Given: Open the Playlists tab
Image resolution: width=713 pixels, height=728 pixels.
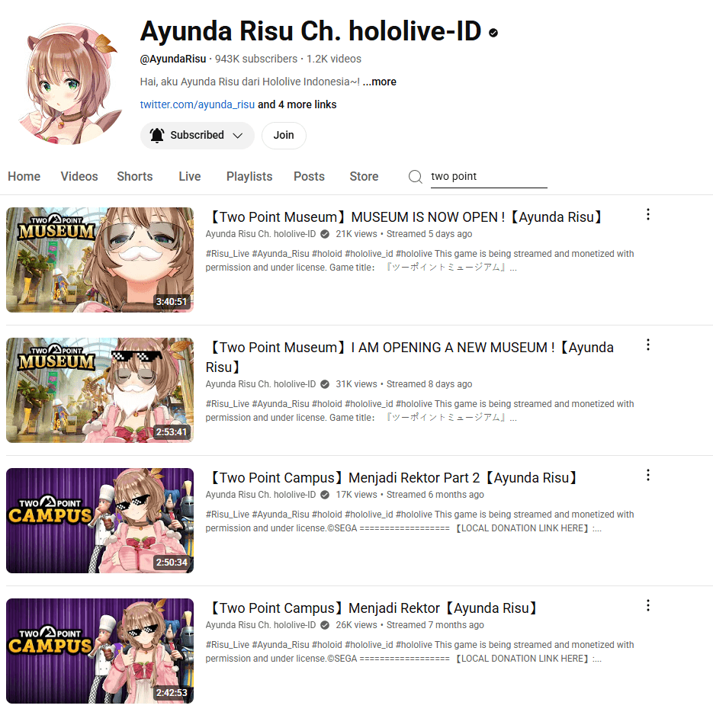Looking at the screenshot, I should pyautogui.click(x=249, y=176).
